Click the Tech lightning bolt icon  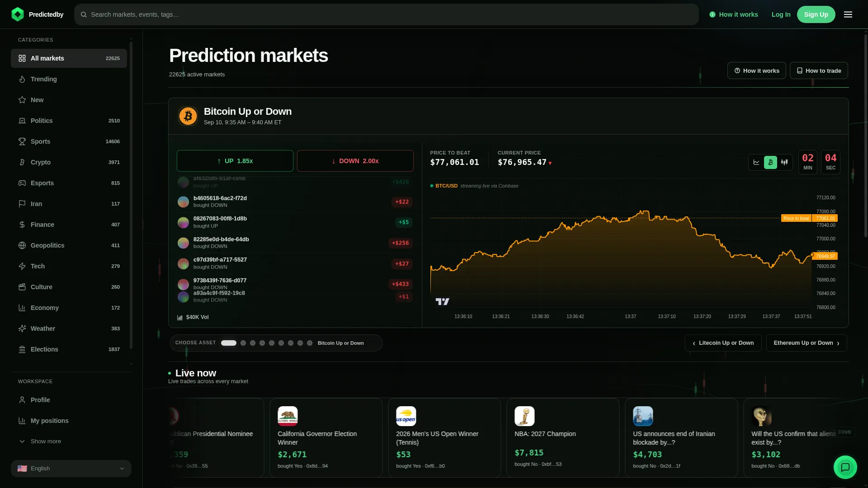pos(22,266)
